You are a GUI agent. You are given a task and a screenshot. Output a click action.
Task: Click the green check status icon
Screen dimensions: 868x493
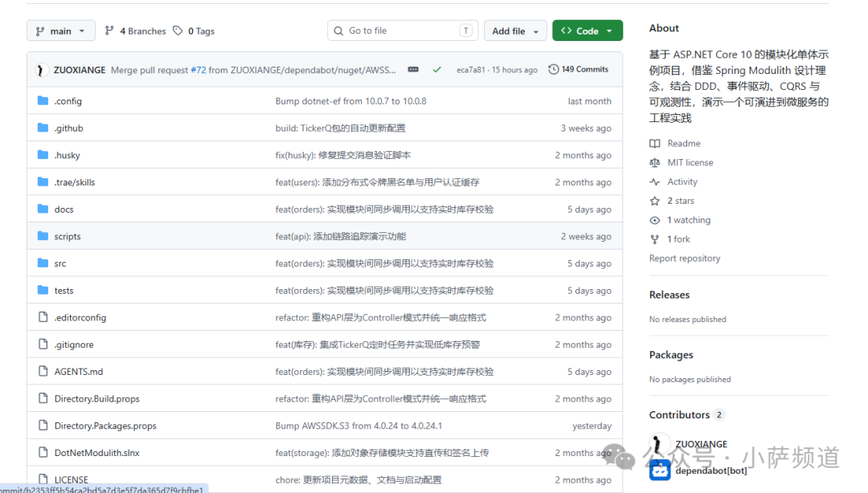click(436, 70)
